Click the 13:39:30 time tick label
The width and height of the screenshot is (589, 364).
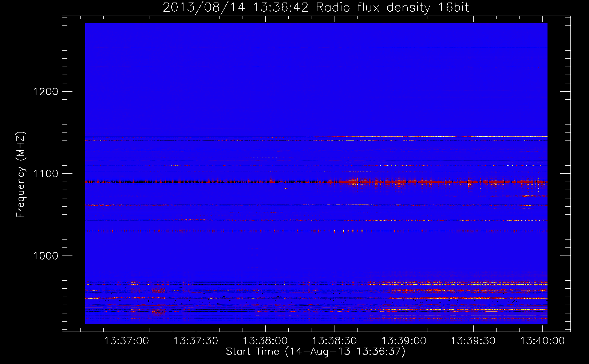pyautogui.click(x=473, y=341)
